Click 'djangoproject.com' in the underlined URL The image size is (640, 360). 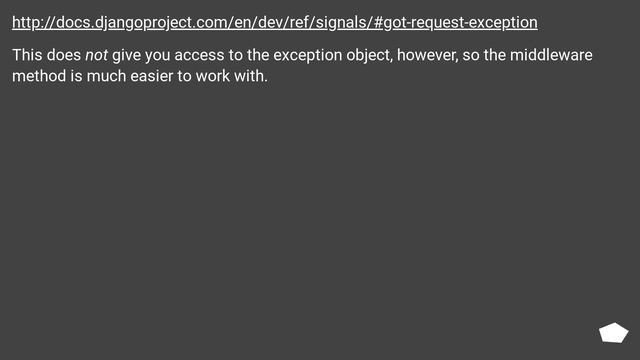(x=161, y=22)
